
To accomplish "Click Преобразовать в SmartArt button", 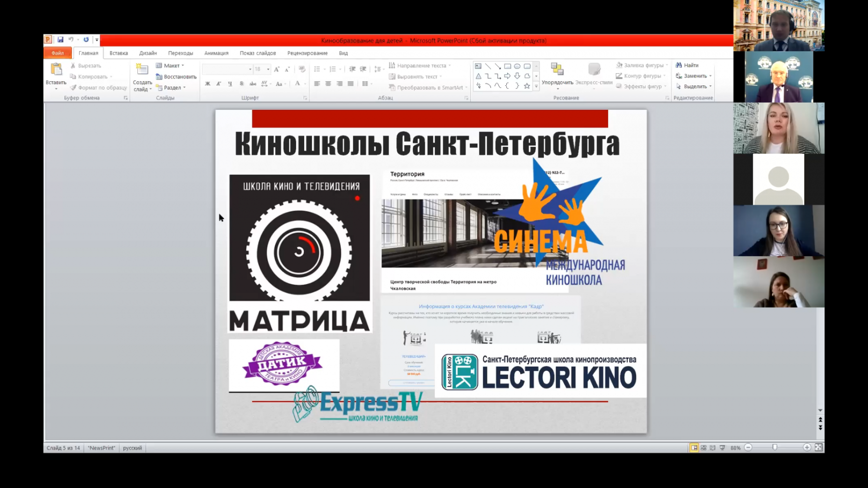I will (x=428, y=88).
